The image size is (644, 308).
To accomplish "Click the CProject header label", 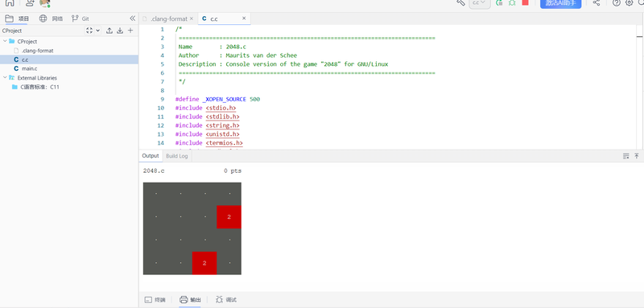I will tap(12, 31).
